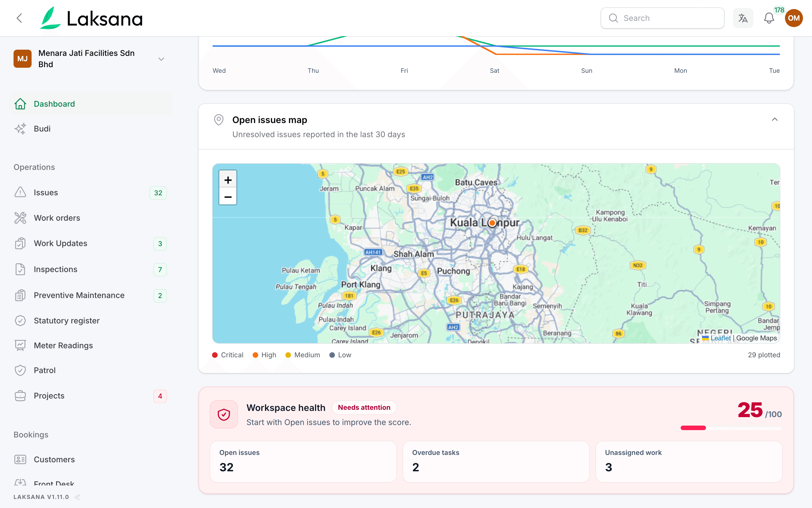Image resolution: width=812 pixels, height=508 pixels.
Task: Click the '29 plotted' text
Action: pyautogui.click(x=764, y=355)
